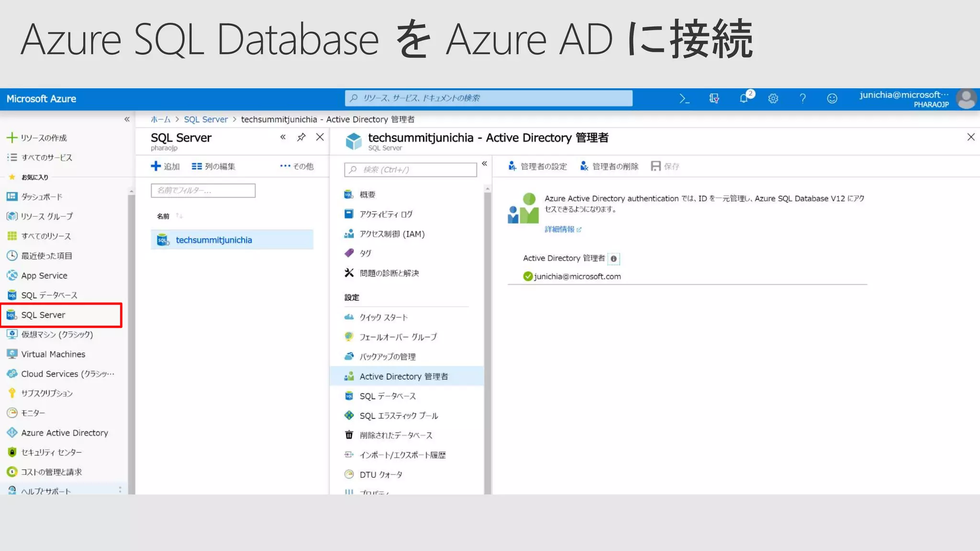Open the notifications bell icon
This screenshot has width=980, height=551.
[744, 99]
